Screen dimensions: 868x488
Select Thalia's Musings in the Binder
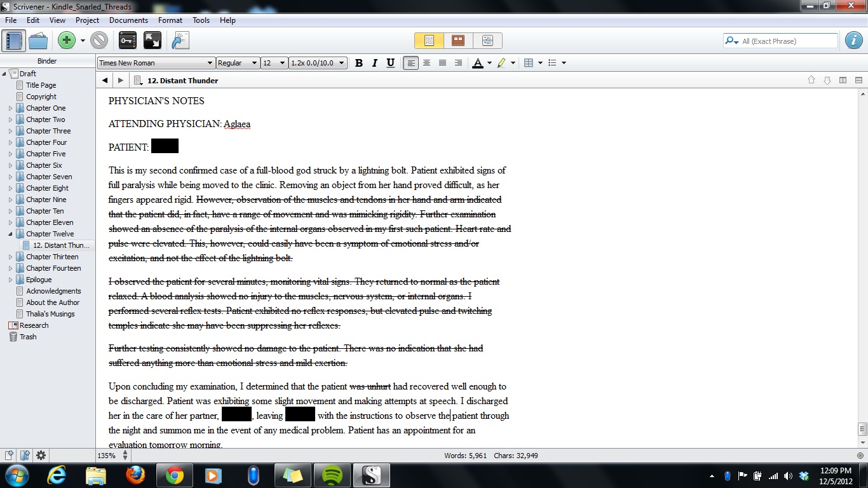[x=50, y=314]
